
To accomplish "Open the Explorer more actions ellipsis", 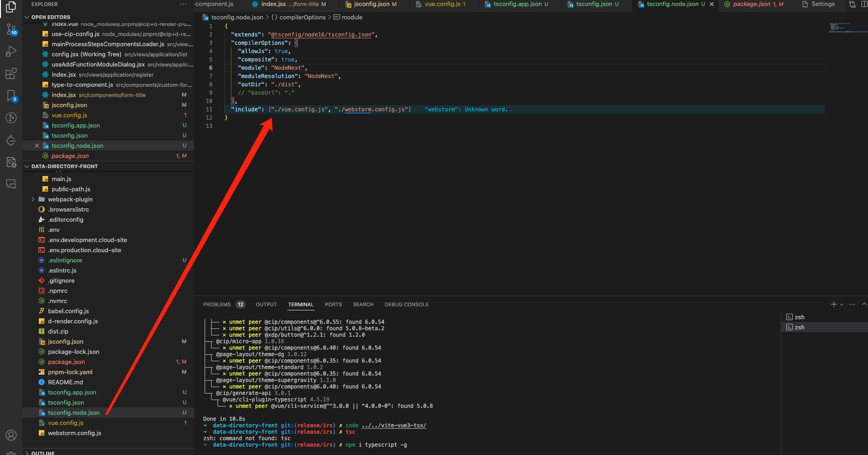I will [183, 4].
